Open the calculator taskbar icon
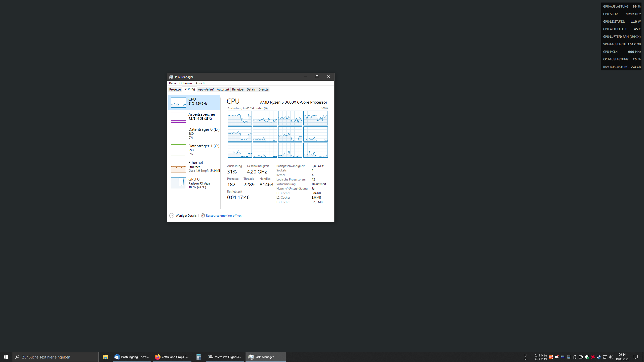This screenshot has height=362, width=644. click(199, 357)
